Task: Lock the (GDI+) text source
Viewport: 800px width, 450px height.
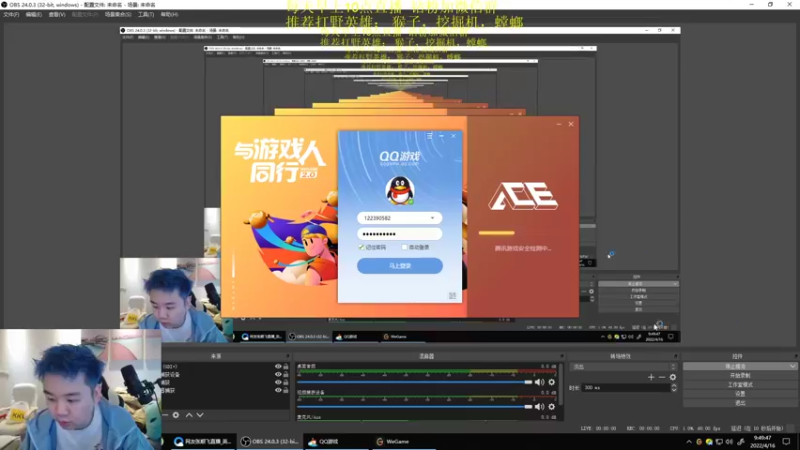Action: [286, 366]
